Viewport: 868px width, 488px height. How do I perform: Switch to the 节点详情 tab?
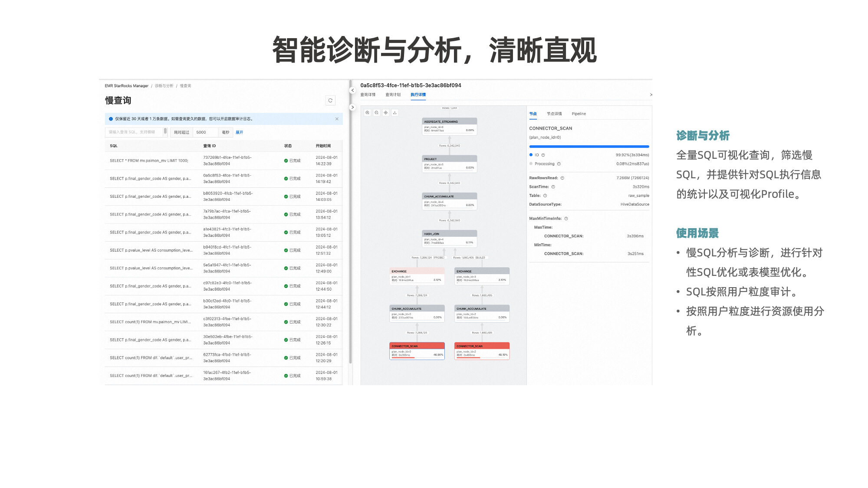tap(554, 114)
